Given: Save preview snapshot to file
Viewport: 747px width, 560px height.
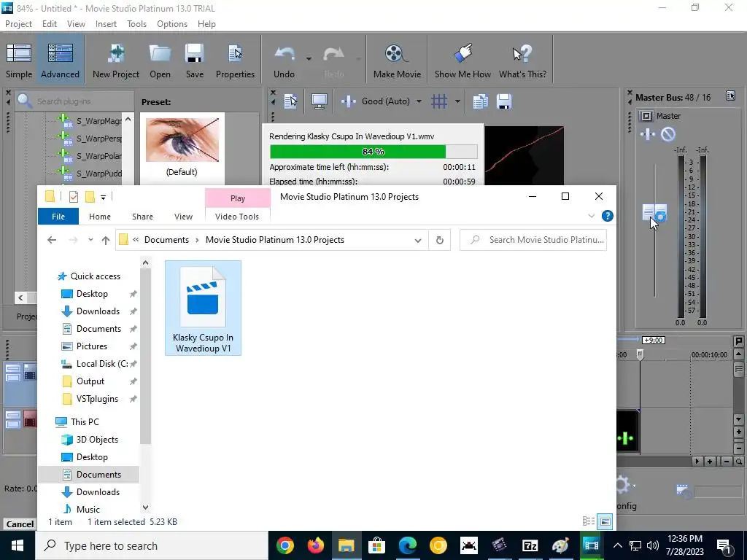Looking at the screenshot, I should 504,101.
